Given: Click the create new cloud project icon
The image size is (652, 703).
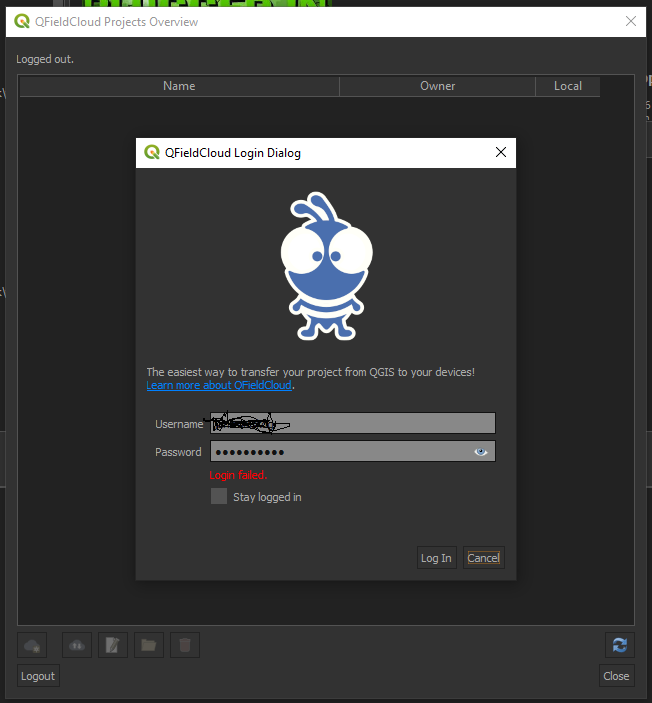Looking at the screenshot, I should (x=32, y=645).
